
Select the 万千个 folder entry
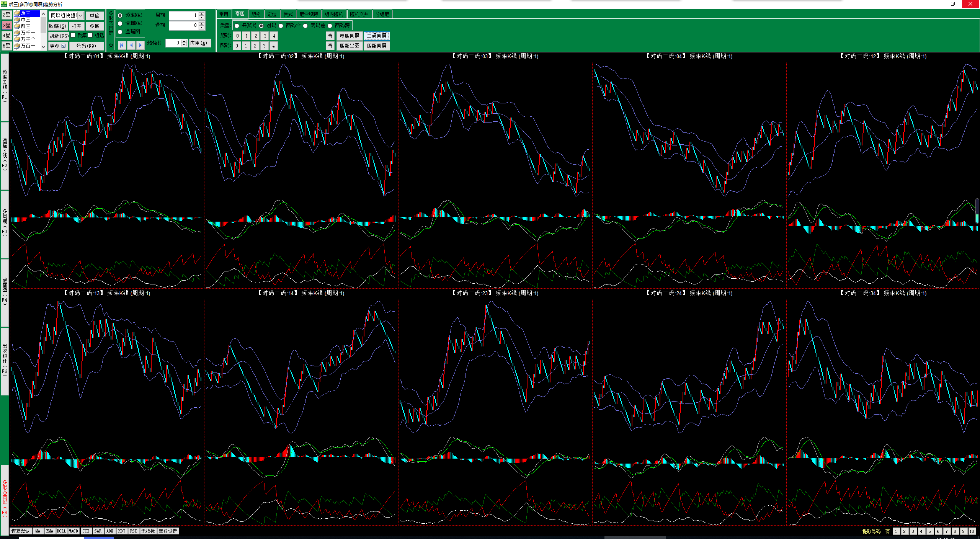coord(28,39)
